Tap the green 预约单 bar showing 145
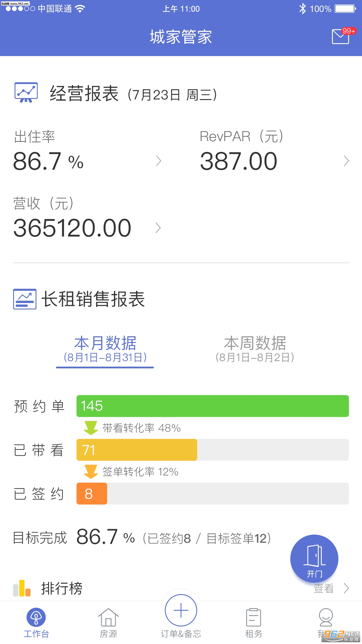Screen dimensions: 362x644 click(212, 406)
